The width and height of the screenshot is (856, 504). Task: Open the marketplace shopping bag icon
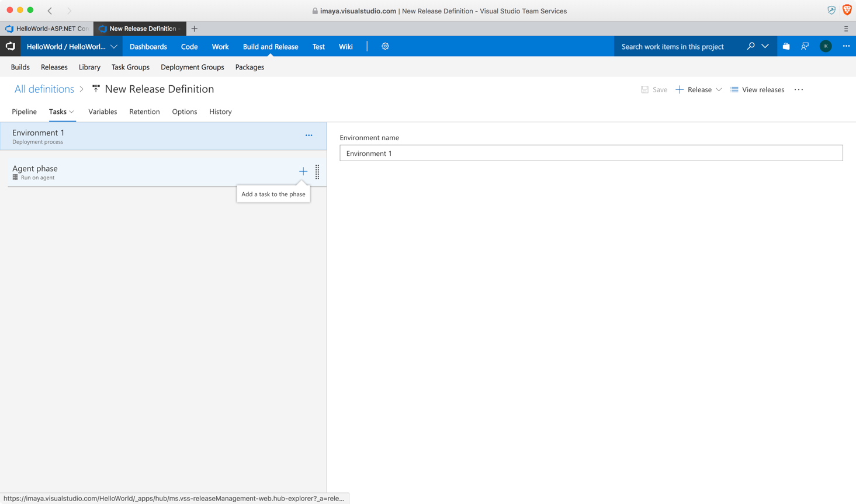tap(786, 46)
